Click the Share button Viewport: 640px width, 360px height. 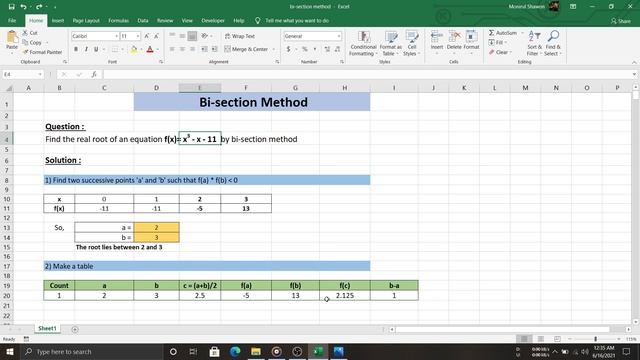[x=621, y=21]
